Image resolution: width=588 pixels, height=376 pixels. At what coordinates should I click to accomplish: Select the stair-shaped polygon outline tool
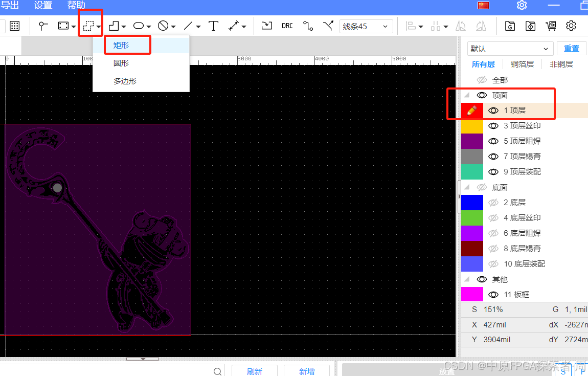[x=114, y=26]
